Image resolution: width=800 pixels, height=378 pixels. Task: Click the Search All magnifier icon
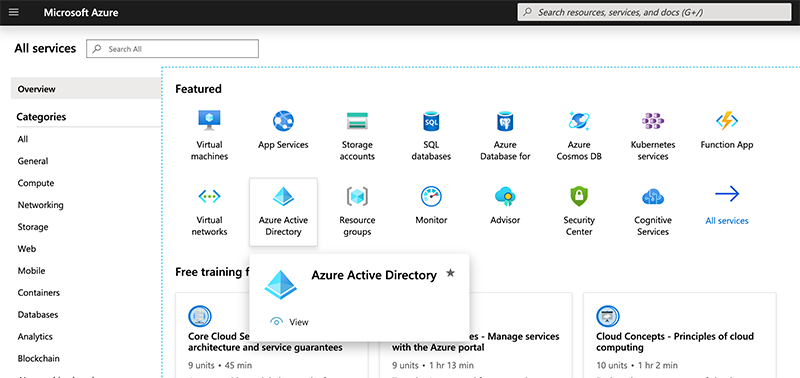[x=97, y=49]
